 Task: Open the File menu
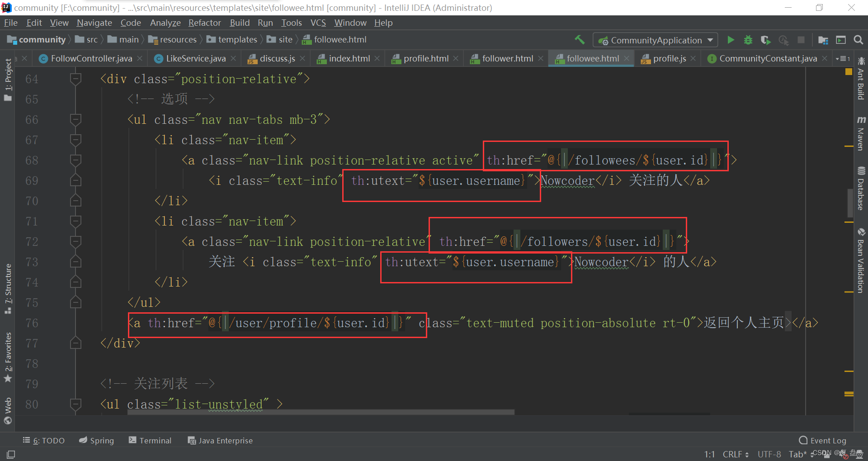[10, 23]
